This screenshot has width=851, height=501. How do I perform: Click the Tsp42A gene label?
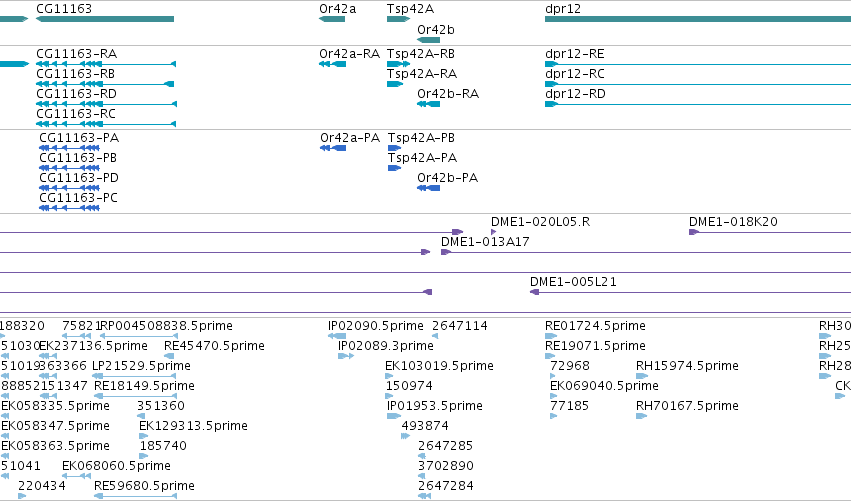click(x=410, y=9)
